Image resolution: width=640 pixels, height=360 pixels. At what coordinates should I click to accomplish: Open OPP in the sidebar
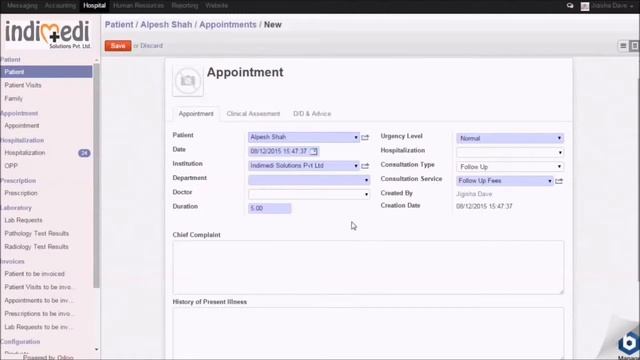pyautogui.click(x=11, y=166)
